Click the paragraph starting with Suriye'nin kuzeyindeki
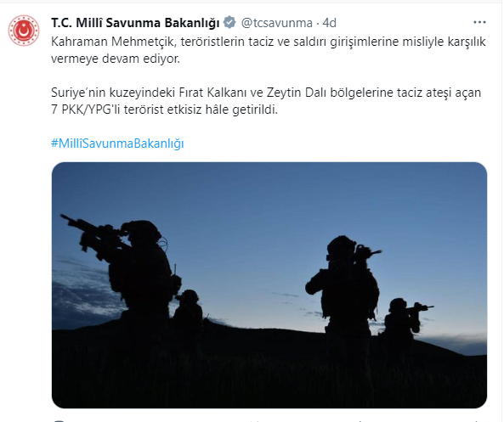 266,101
